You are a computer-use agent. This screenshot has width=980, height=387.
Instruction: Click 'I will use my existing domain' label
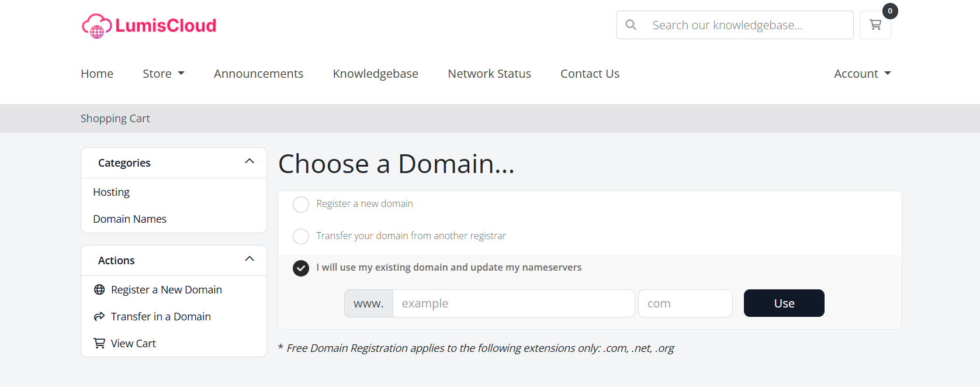tap(449, 267)
